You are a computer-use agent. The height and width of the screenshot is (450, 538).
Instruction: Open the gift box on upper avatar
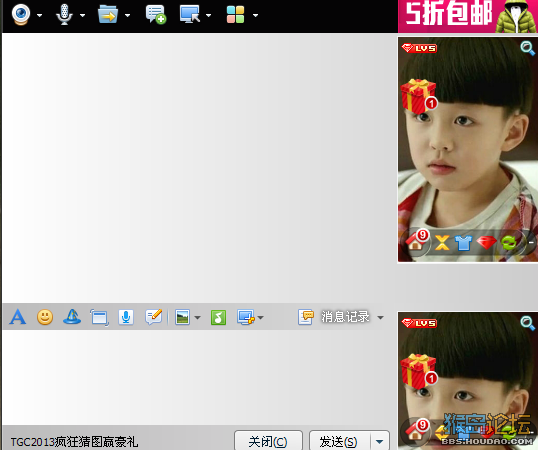(x=418, y=96)
